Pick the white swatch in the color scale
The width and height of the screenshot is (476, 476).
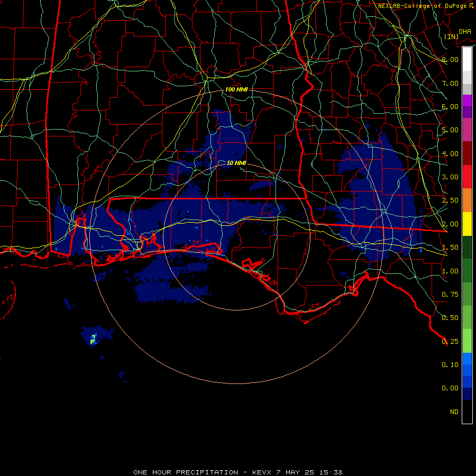[x=467, y=59]
